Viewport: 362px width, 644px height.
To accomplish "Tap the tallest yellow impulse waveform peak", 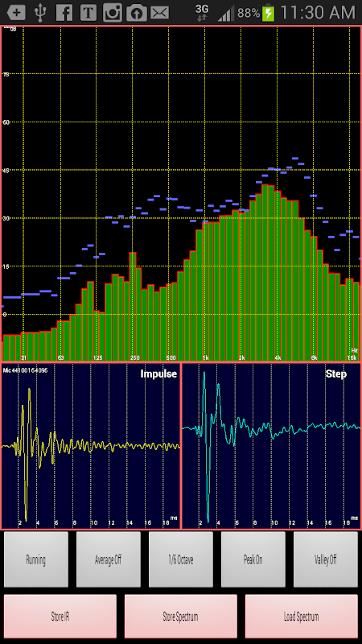I will pos(29,390).
